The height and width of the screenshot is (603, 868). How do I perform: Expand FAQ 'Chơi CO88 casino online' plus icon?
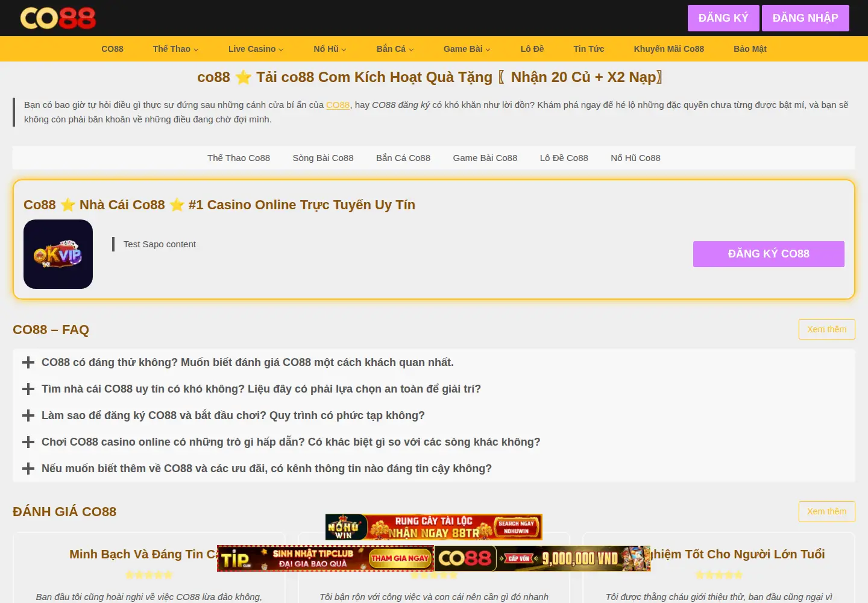[28, 442]
